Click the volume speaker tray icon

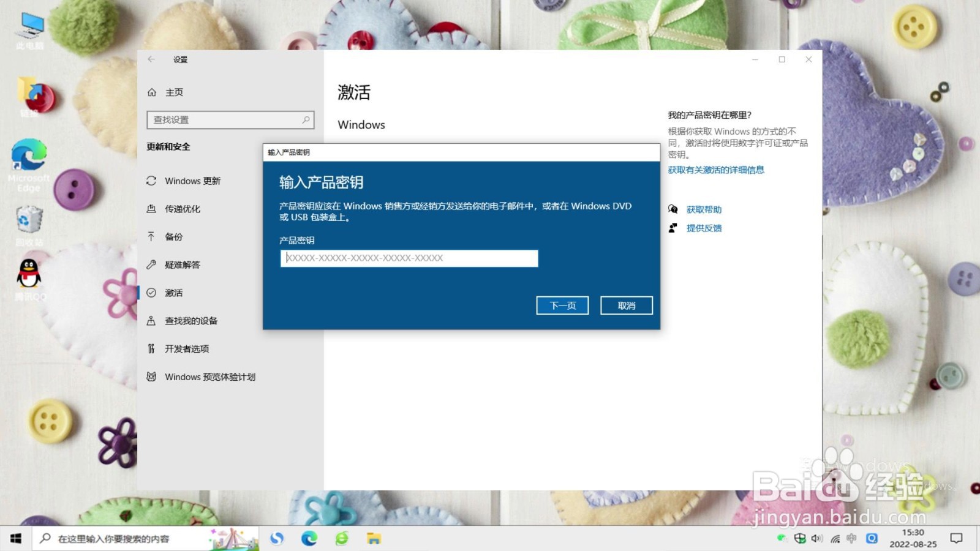(817, 539)
